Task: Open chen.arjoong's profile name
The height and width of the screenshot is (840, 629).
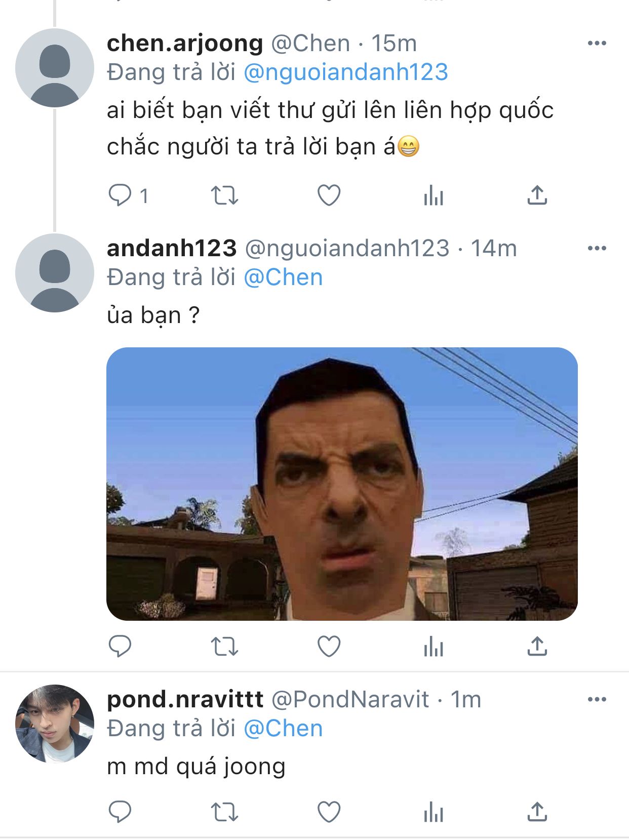Action: pyautogui.click(x=185, y=43)
